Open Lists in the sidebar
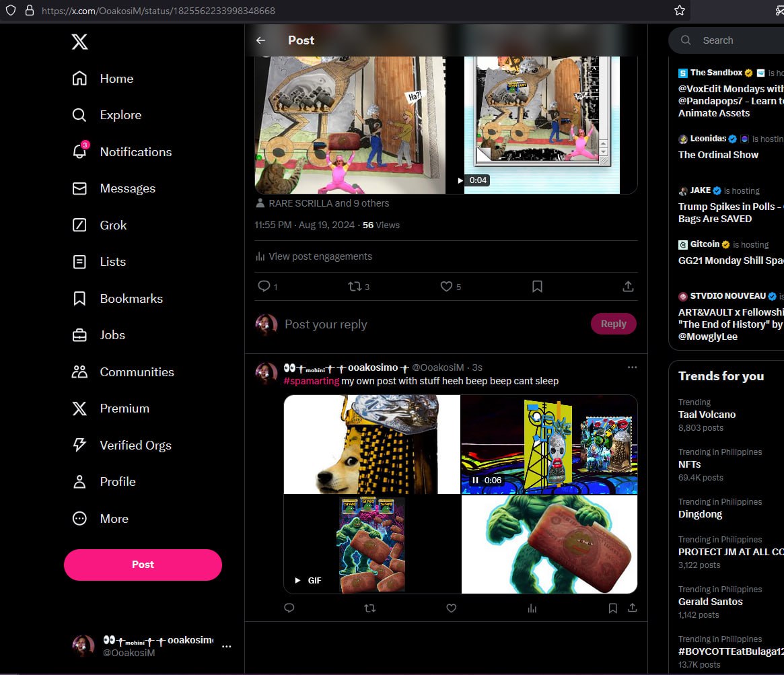 click(x=99, y=262)
